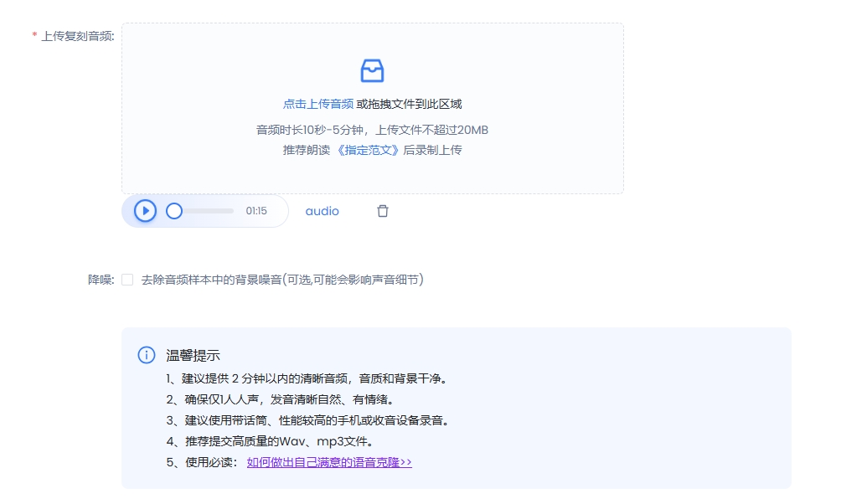Click the audio progress slider handle
This screenshot has height=504, width=841.
pos(174,211)
